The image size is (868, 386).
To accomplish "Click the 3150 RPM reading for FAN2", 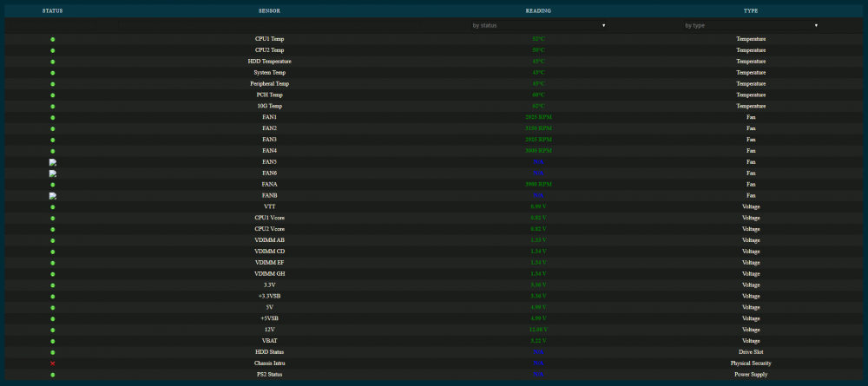I will tap(538, 128).
